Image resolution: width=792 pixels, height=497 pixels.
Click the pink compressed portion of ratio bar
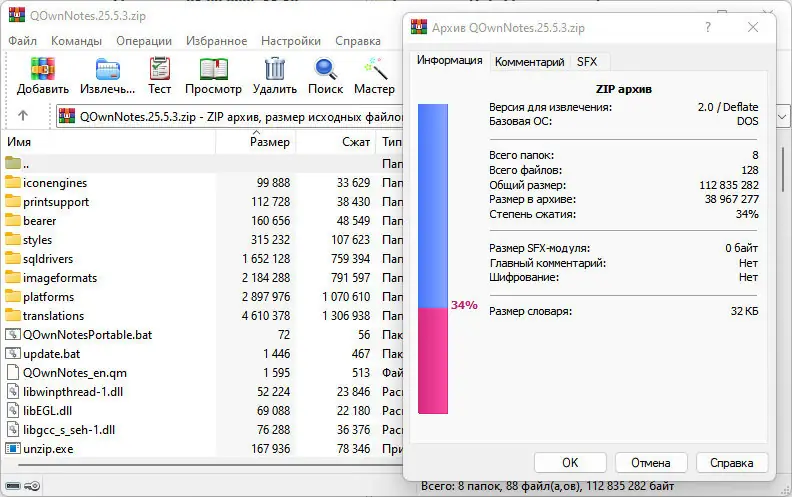433,361
